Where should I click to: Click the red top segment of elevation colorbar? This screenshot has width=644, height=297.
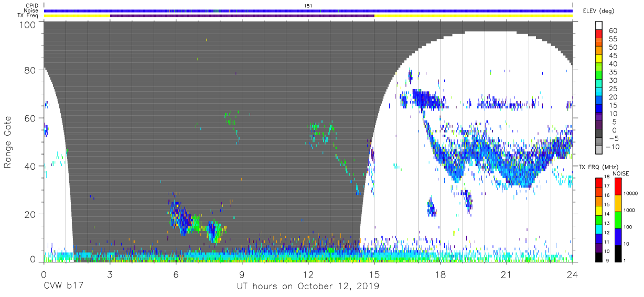[600, 35]
